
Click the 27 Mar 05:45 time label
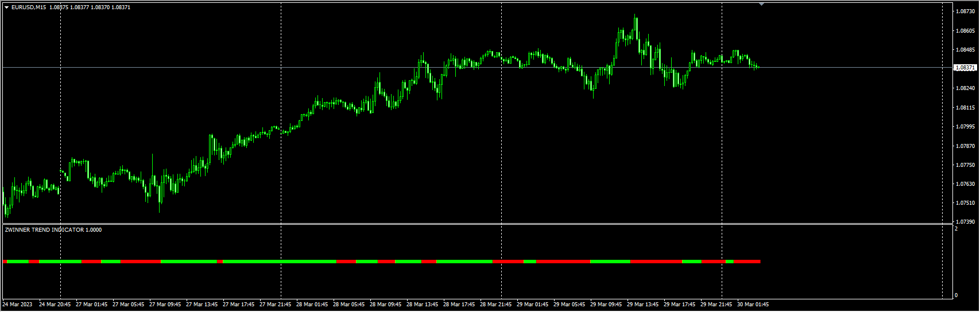[129, 305]
